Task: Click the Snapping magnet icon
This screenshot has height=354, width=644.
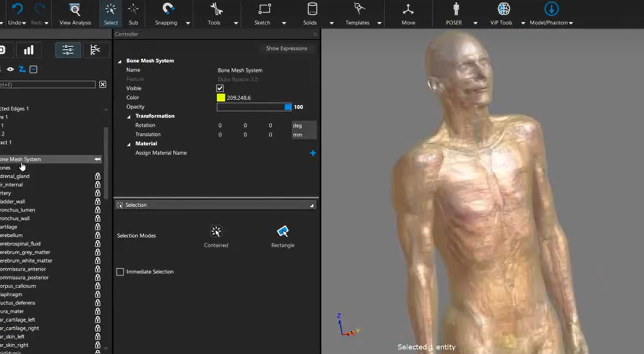Action: (167, 9)
